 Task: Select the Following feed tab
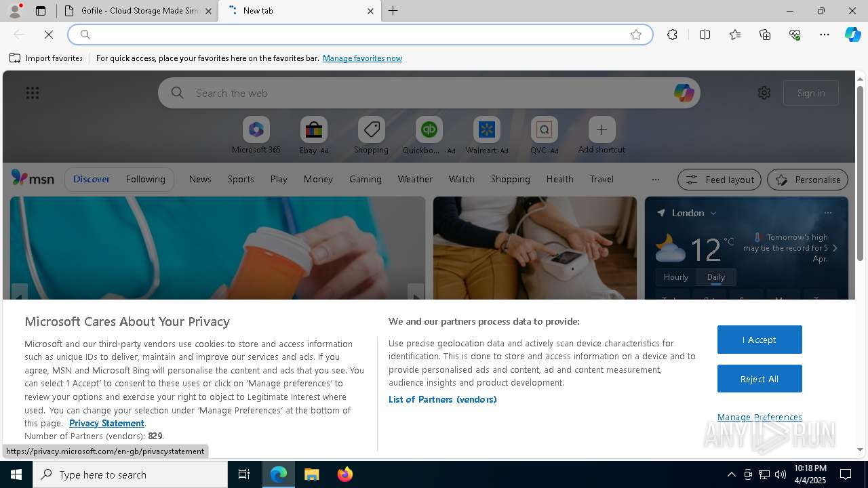145,179
